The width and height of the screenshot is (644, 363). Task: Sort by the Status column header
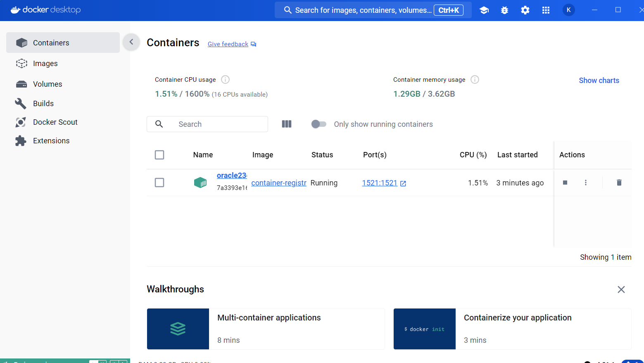tap(322, 155)
